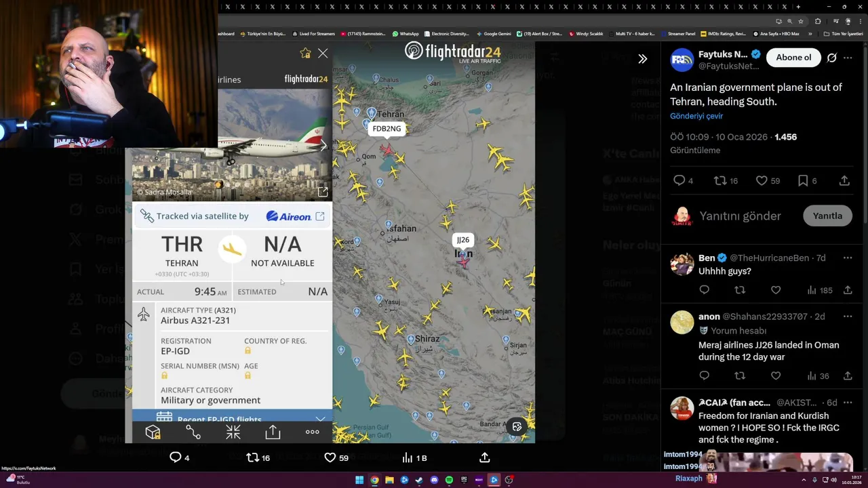Open @FaytuksNet profile handle link

729,66
